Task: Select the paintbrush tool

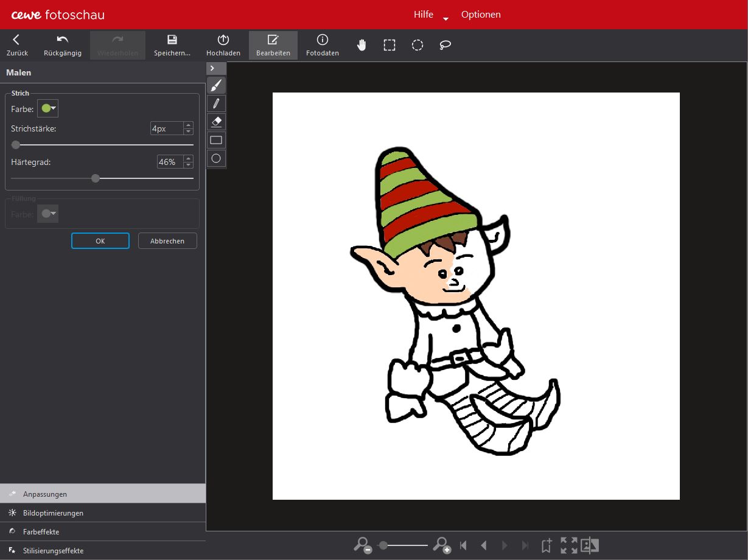Action: [216, 85]
